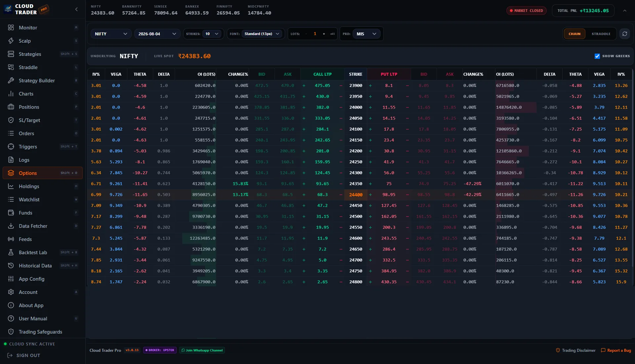Open the Font size dropdown
Image resolution: width=635 pixels, height=364 pixels.
pyautogui.click(x=262, y=34)
